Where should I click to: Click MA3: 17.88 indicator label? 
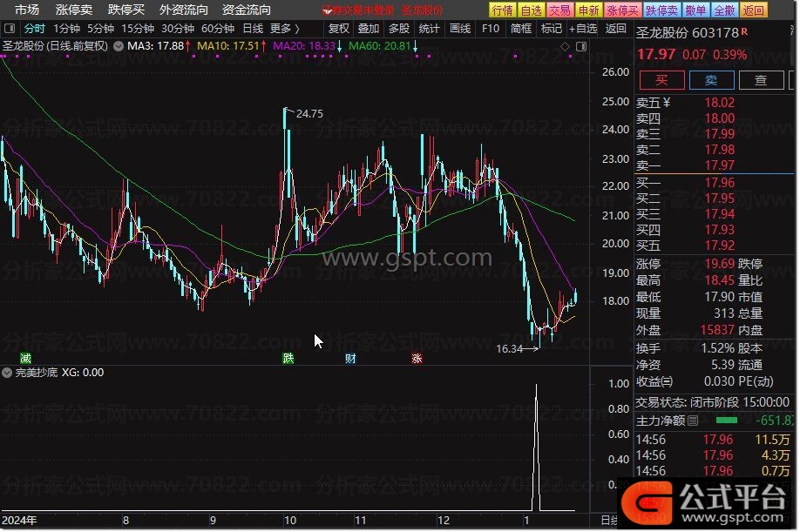[x=156, y=46]
